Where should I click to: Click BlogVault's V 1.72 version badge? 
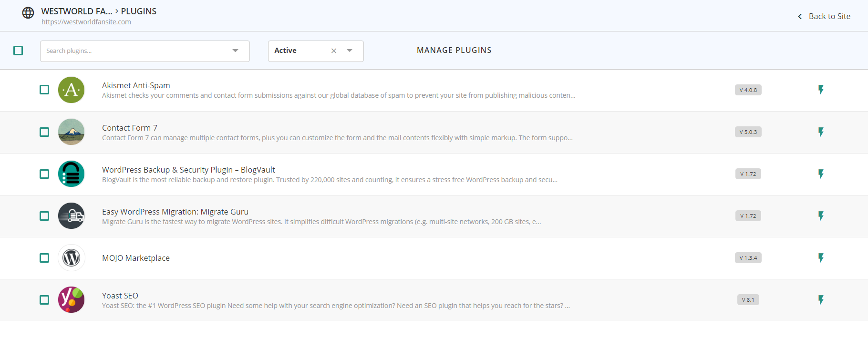click(748, 174)
